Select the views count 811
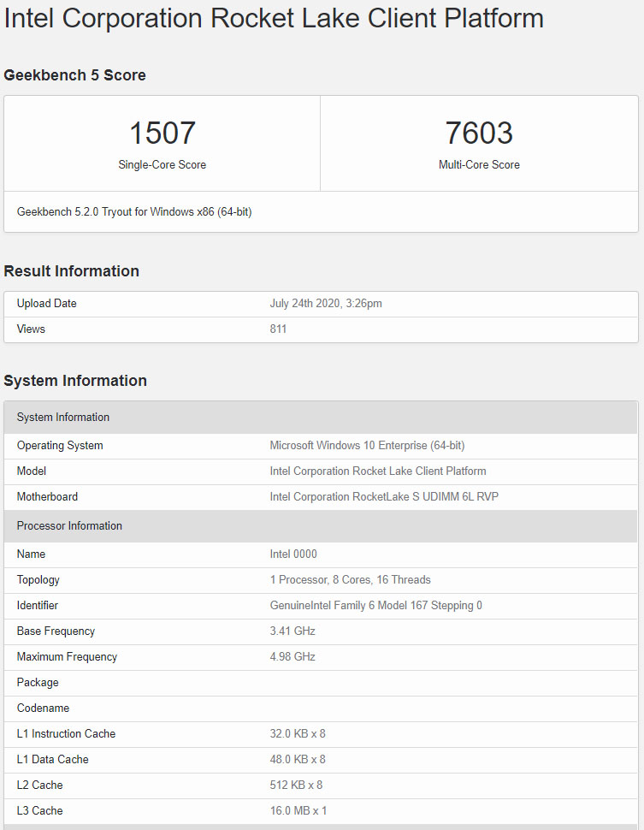The width and height of the screenshot is (644, 830). 278,329
